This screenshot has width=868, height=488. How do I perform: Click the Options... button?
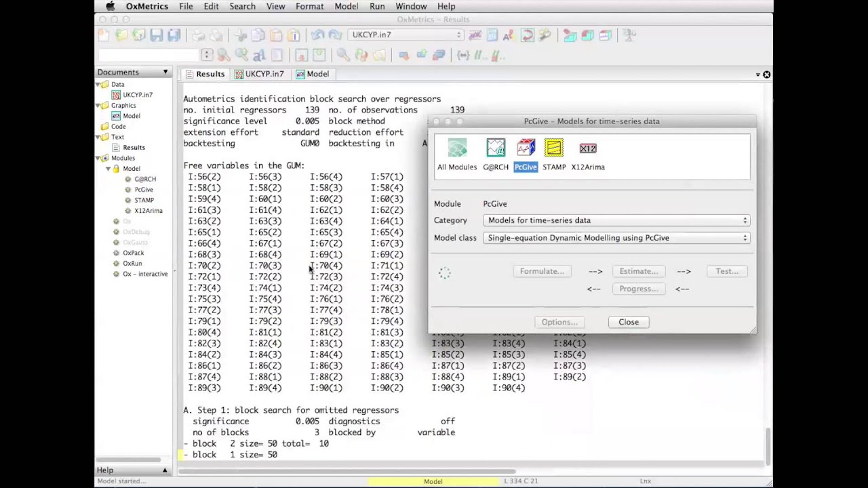tap(559, 322)
